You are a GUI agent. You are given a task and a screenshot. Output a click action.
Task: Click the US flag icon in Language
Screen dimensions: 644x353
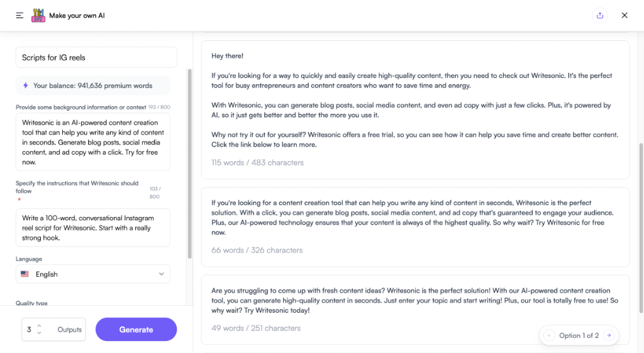pos(25,274)
